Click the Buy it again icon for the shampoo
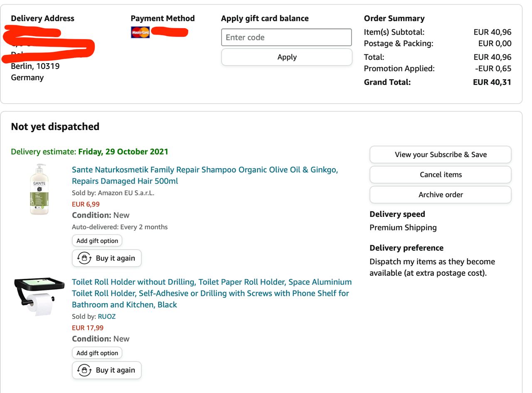Screen dimensions: 532x393 [84, 258]
